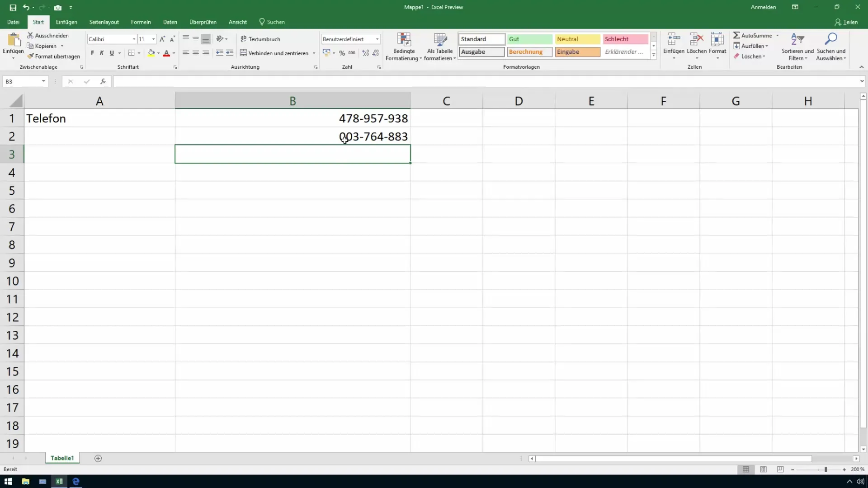
Task: Cut selection with Ausschneiden
Action: (48, 35)
